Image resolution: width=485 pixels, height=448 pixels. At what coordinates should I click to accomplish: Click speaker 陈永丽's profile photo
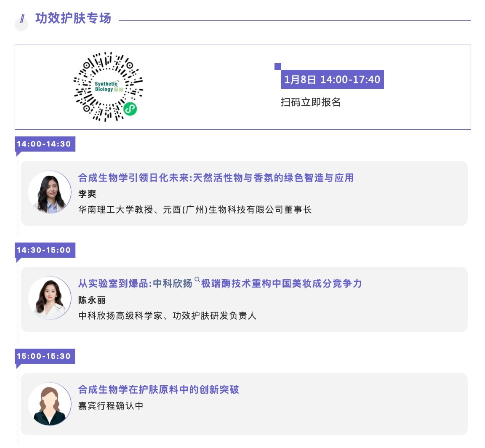49,297
